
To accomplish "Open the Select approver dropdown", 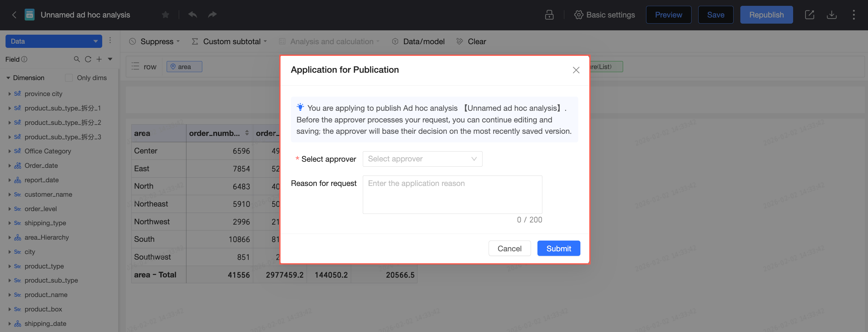I will click(x=422, y=159).
